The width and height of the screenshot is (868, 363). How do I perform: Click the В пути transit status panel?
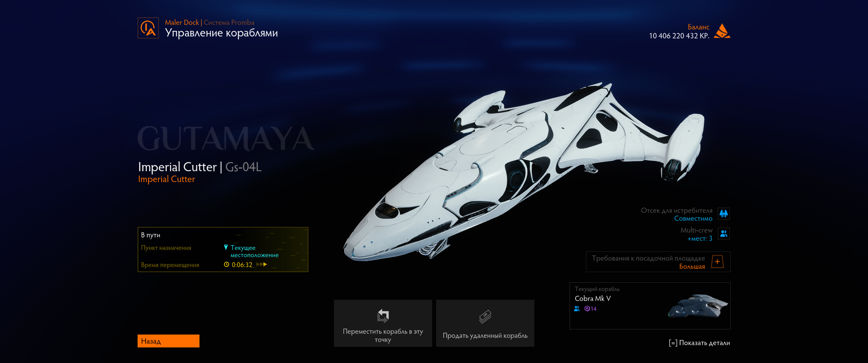pos(223,250)
